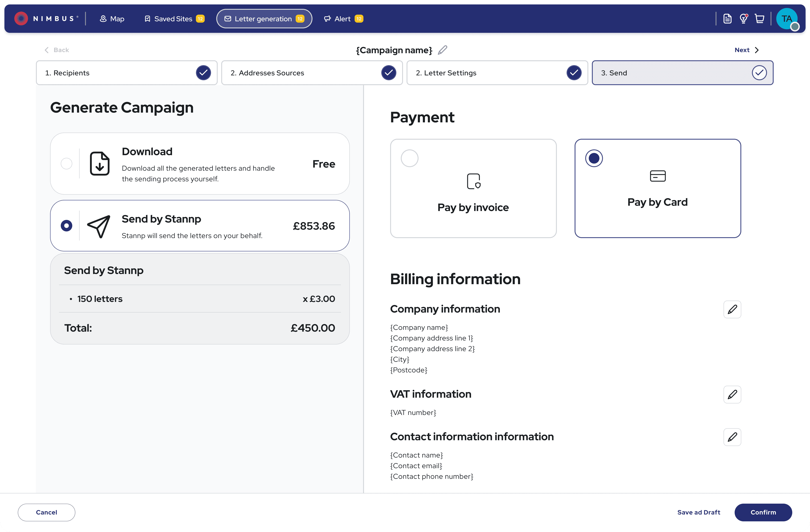The image size is (810, 532).
Task: Click the edit pencil beside Campaign name
Action: tap(442, 50)
